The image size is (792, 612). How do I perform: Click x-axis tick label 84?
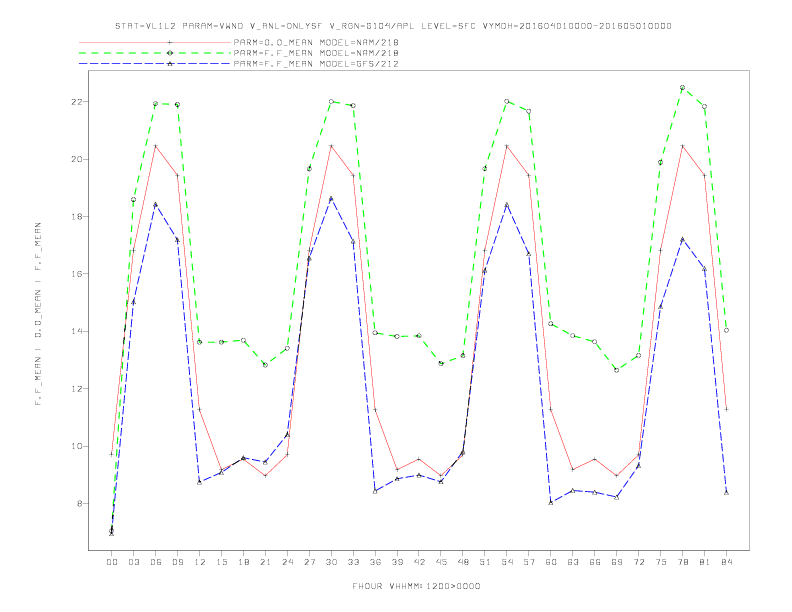pos(726,562)
